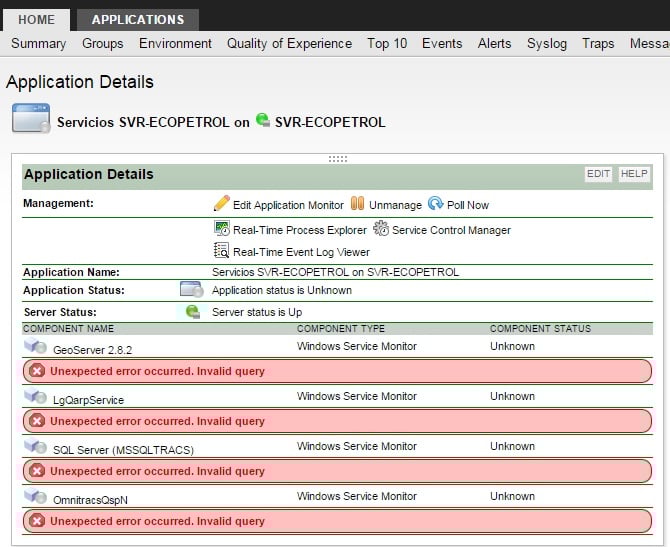Click the Unmanage link
670x547 pixels.
coord(395,205)
